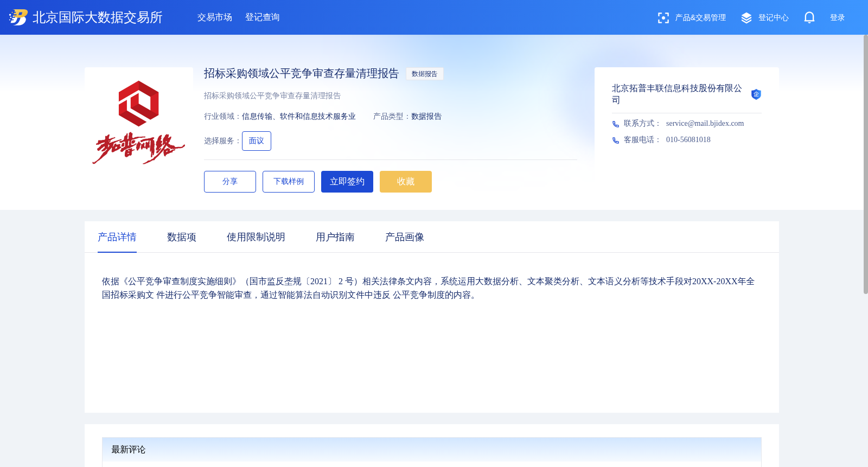Click the 立即签约 button
This screenshot has height=467, width=868.
(347, 182)
